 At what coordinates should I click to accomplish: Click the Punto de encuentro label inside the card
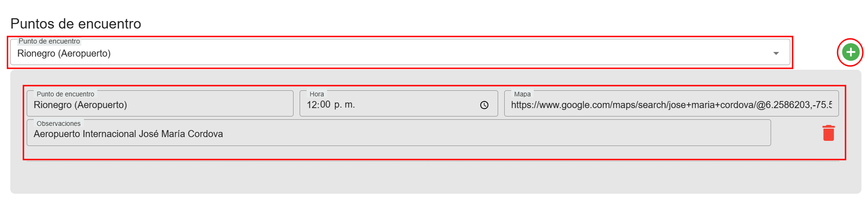coord(66,94)
